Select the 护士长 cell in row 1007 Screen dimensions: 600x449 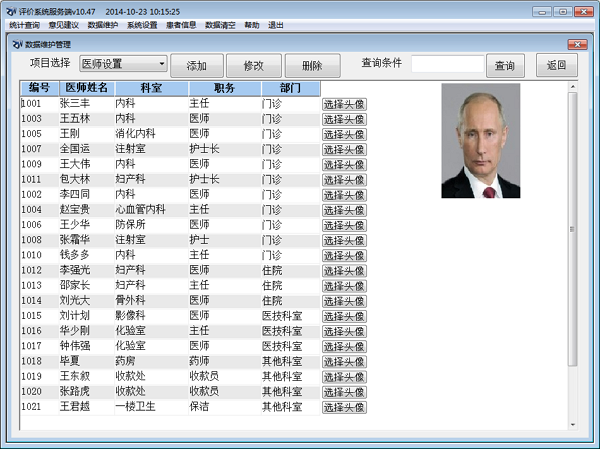pyautogui.click(x=225, y=149)
